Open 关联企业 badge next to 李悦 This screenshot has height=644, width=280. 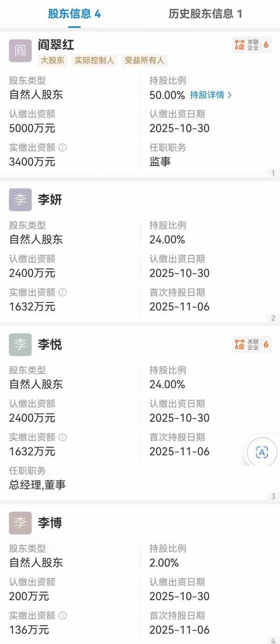[x=252, y=344]
